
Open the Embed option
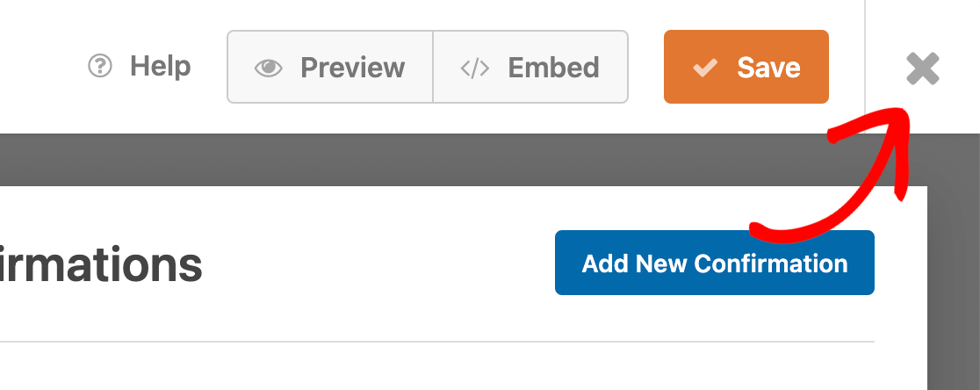tap(530, 68)
